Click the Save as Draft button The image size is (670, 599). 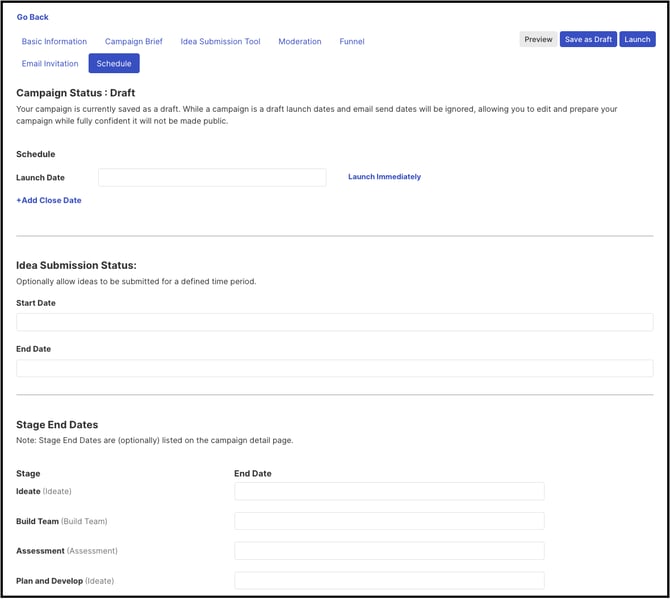click(588, 39)
